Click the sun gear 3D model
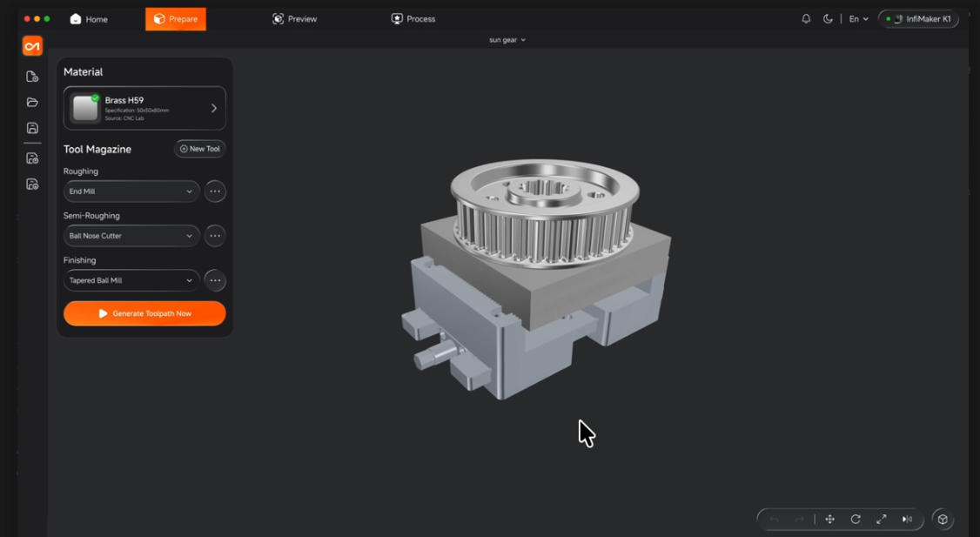This screenshot has height=537, width=980. click(544, 212)
